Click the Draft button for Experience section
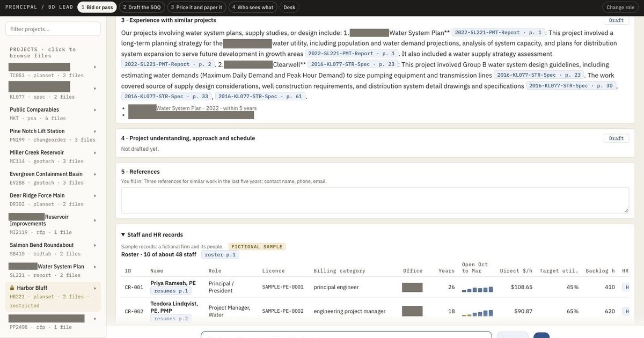The image size is (644, 338). (x=617, y=20)
